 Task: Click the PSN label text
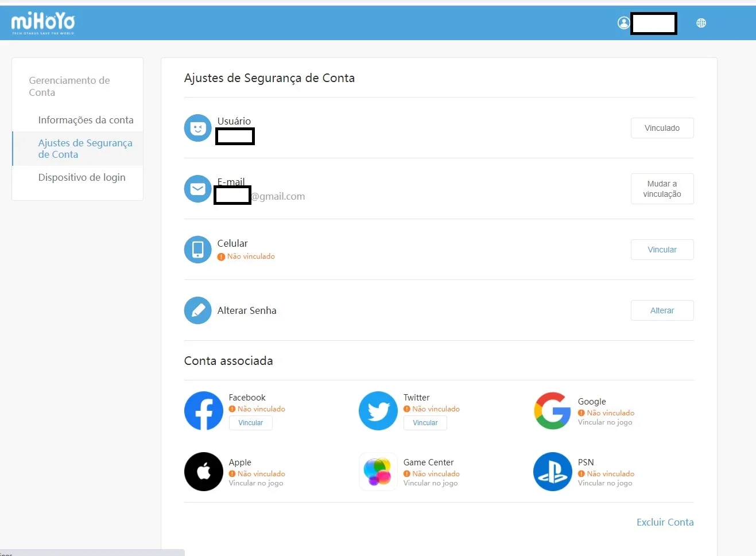coord(586,462)
